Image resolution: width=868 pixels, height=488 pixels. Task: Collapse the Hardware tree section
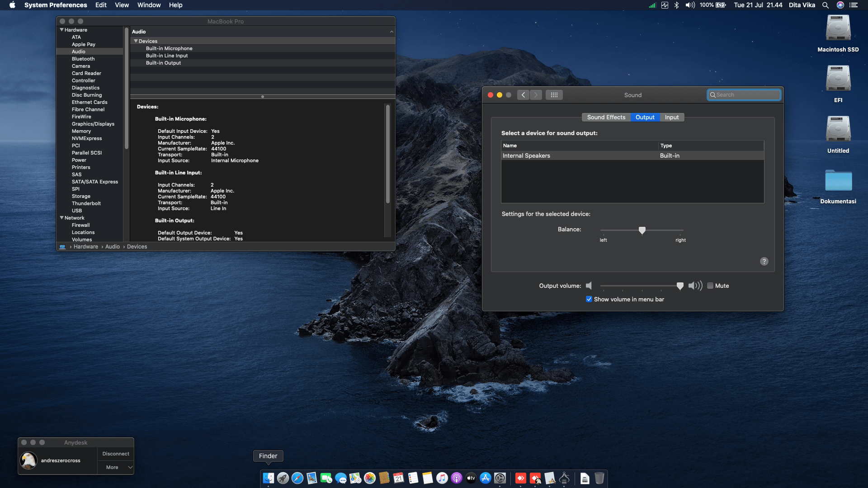coord(62,30)
